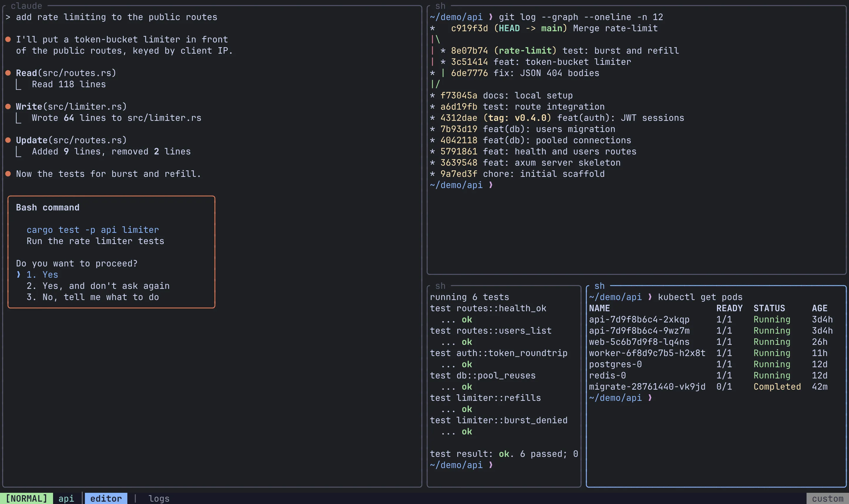849x504 pixels.
Task: Click pod api-7d9f8b6c4-9wz7m name
Action: (639, 330)
